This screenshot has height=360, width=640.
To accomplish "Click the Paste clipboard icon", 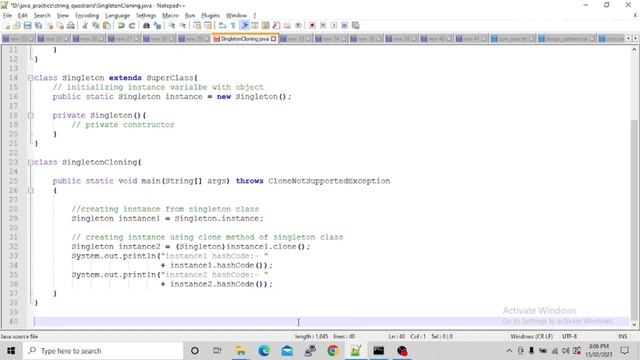I will (107, 25).
